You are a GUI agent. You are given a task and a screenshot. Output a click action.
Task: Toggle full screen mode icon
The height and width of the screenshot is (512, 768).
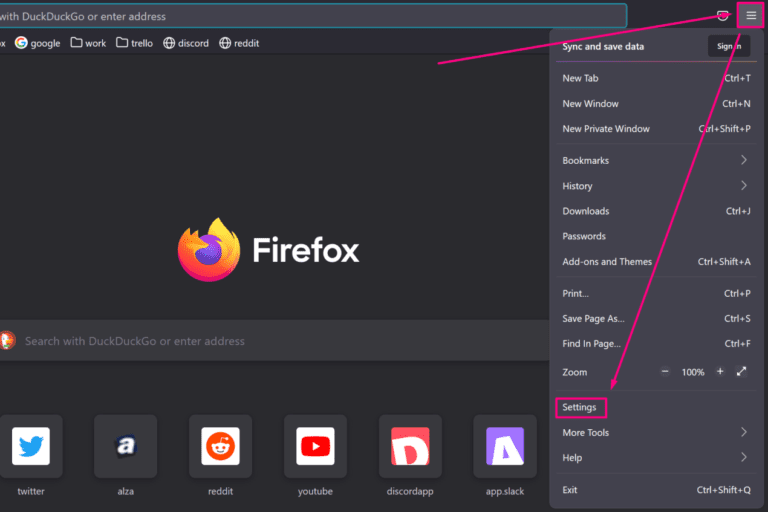(x=741, y=371)
